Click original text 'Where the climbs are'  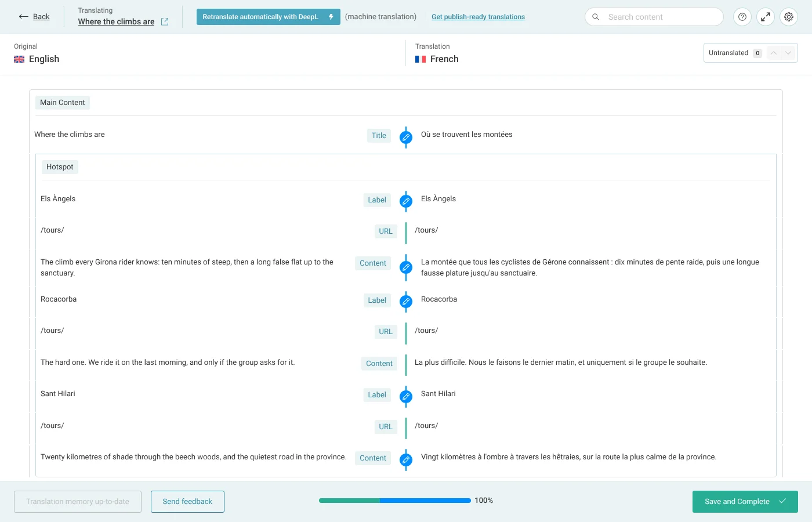click(x=70, y=135)
